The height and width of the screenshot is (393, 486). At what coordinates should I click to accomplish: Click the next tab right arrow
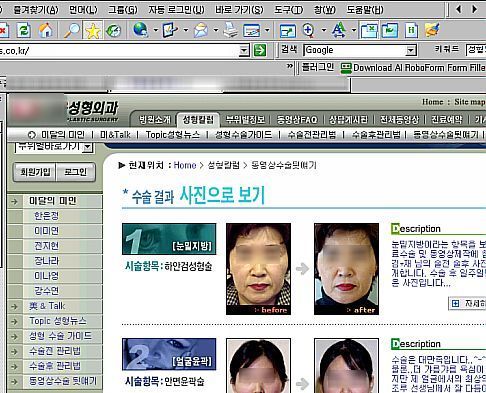[x=474, y=9]
